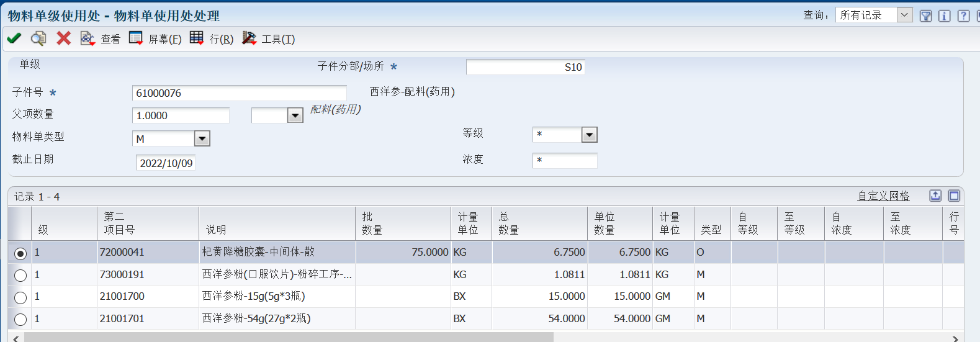This screenshot has width=980, height=342.
Task: Open the 物料单类型 dropdown arrow
Action: coord(202,138)
